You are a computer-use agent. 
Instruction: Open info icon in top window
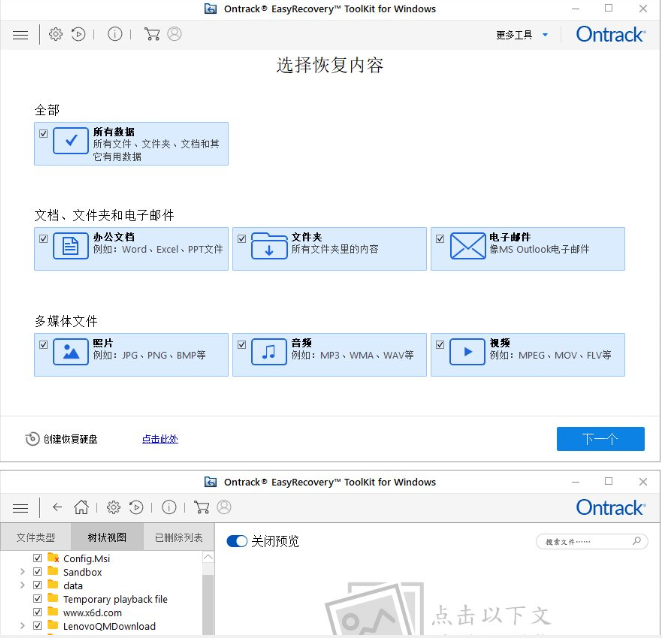click(x=115, y=34)
